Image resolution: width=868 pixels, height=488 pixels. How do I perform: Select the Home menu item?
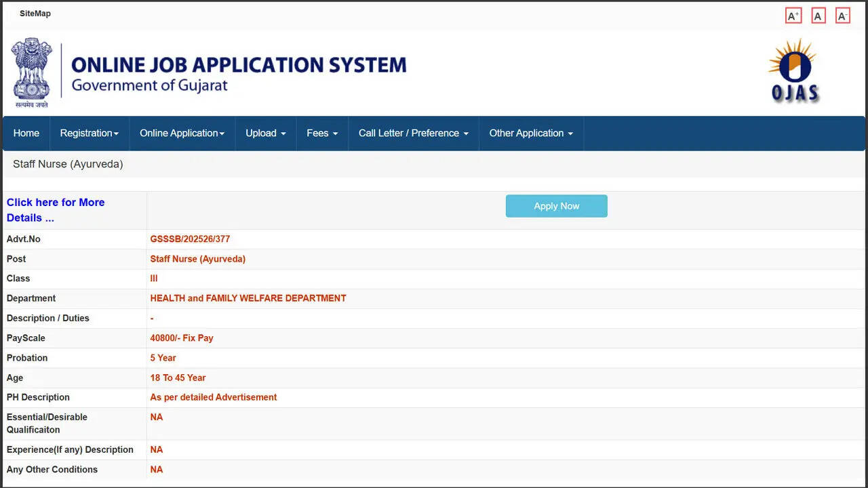(x=26, y=133)
